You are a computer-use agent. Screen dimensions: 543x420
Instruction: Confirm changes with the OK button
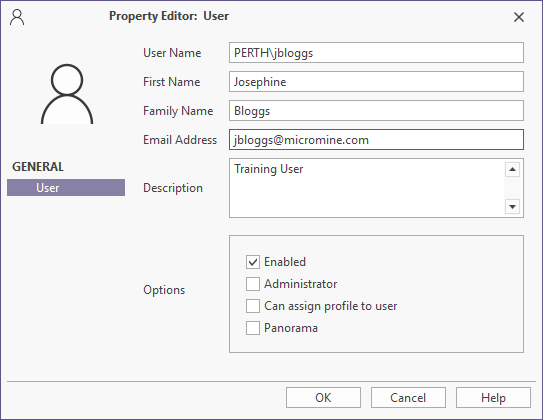(x=323, y=397)
